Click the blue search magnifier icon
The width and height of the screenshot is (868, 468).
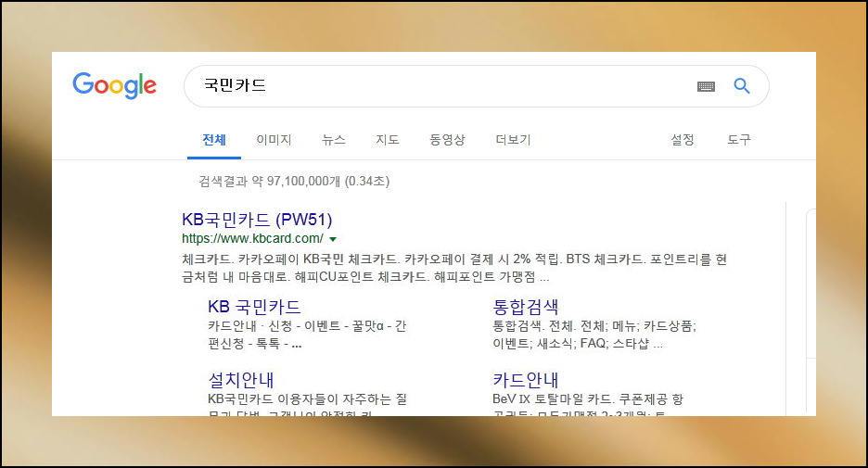coord(742,86)
